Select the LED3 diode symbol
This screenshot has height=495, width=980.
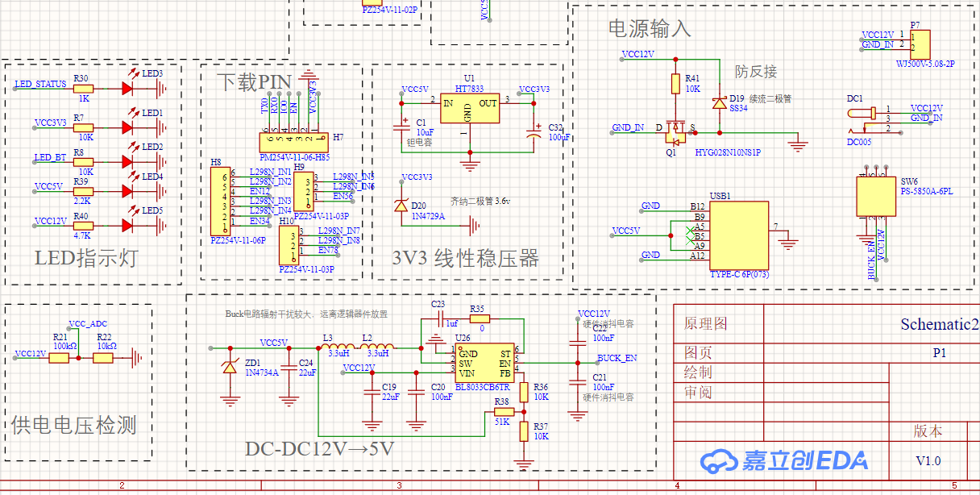[127, 89]
